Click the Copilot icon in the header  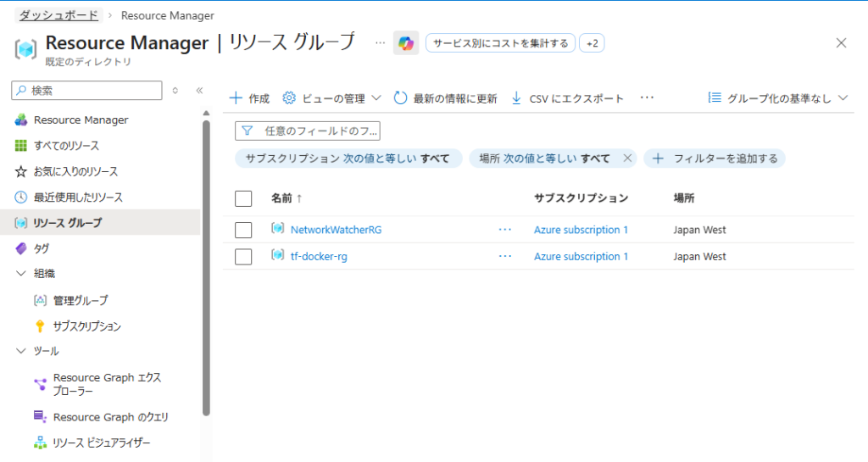pos(406,43)
